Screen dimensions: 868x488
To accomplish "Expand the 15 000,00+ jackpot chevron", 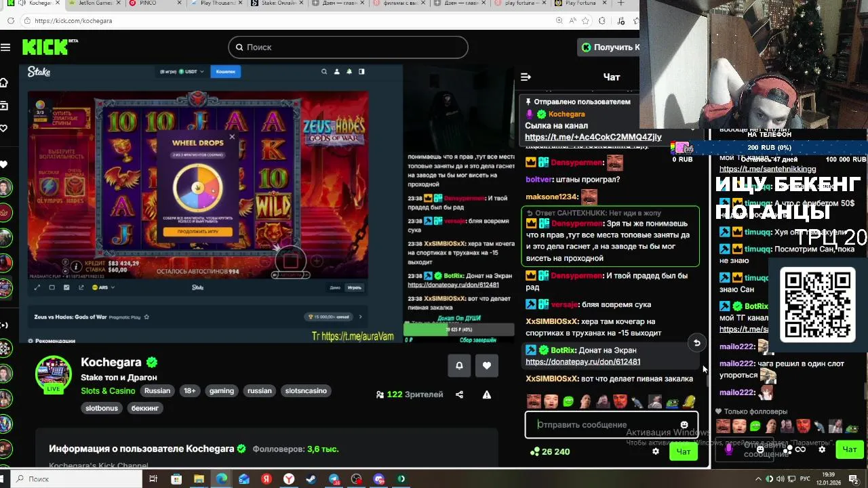I will [360, 317].
